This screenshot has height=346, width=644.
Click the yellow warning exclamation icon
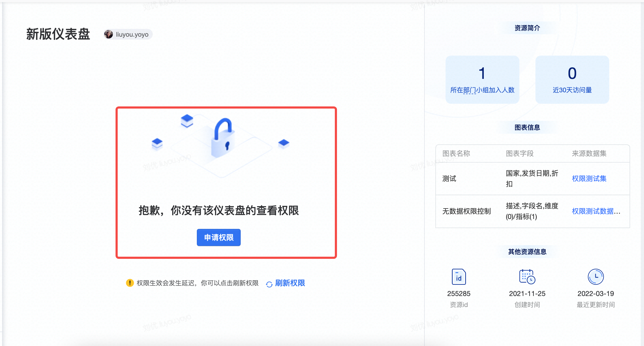[130, 283]
